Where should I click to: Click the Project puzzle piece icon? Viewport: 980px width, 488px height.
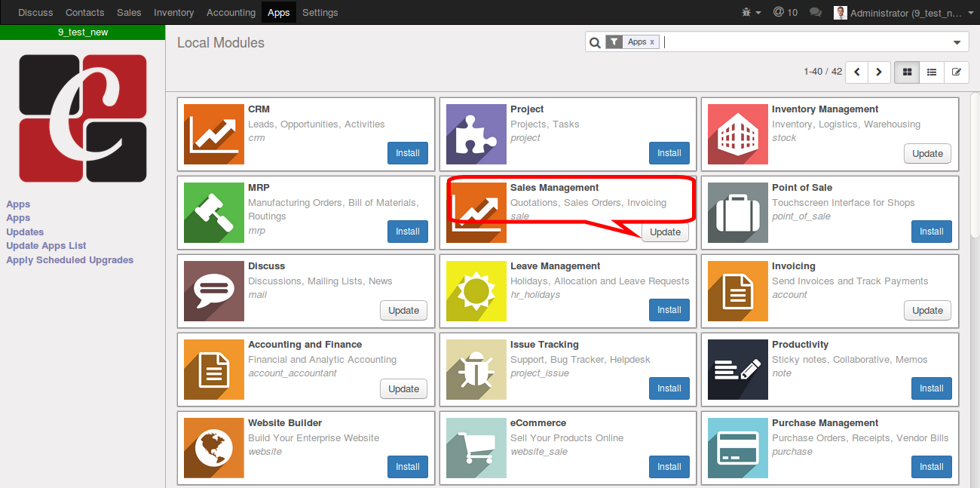(x=476, y=134)
